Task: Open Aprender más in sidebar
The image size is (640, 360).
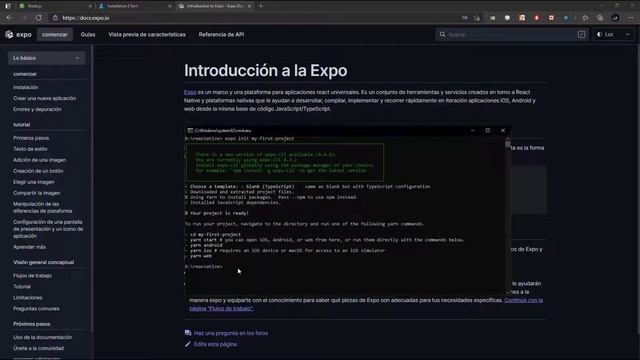Action: pos(29,247)
